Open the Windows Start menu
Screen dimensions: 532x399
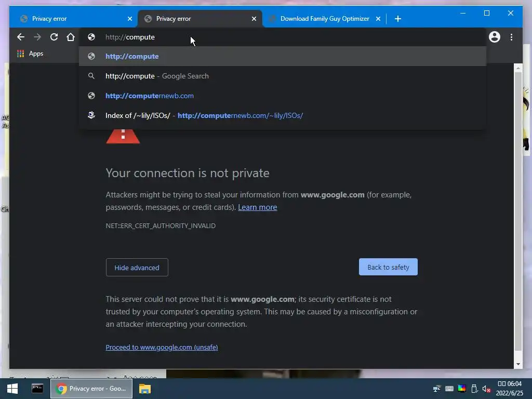[x=12, y=389]
